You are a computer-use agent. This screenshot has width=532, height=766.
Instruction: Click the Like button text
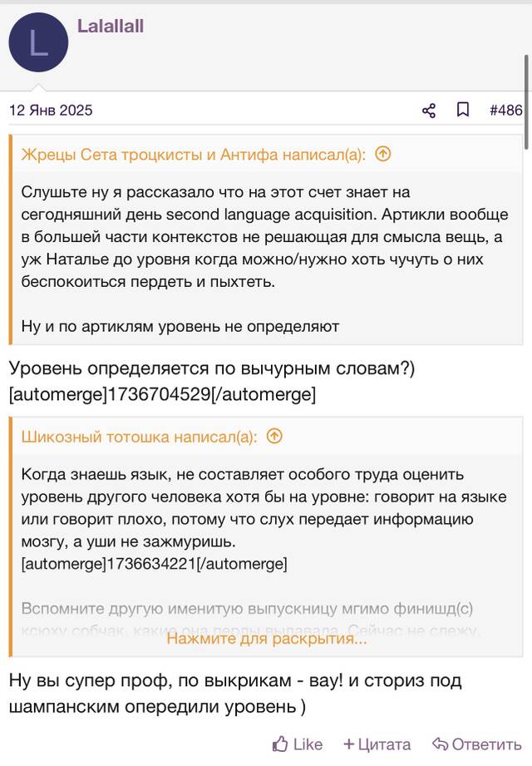308,744
